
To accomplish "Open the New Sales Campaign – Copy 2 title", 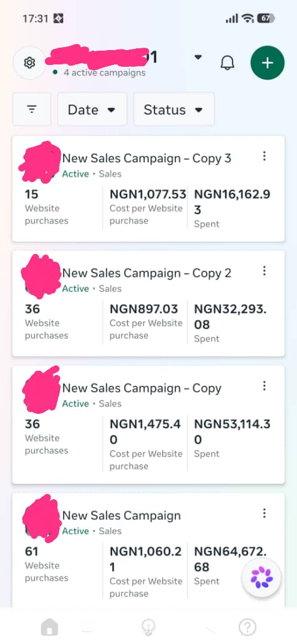I will (147, 274).
